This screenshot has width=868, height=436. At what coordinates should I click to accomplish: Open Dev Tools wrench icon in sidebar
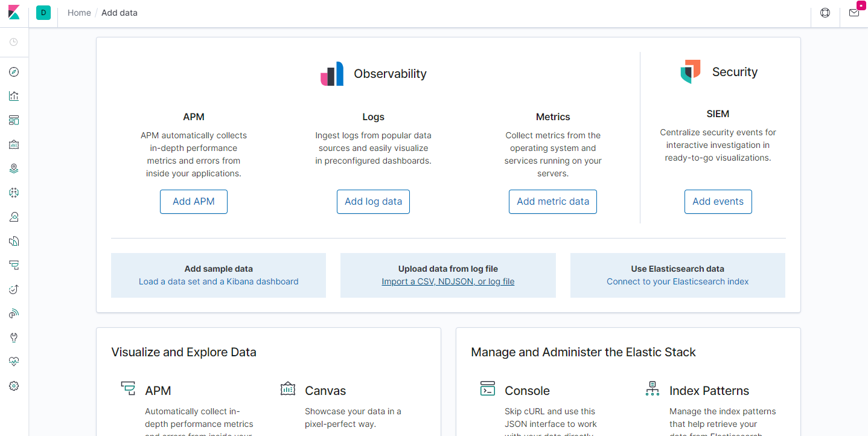tap(14, 338)
